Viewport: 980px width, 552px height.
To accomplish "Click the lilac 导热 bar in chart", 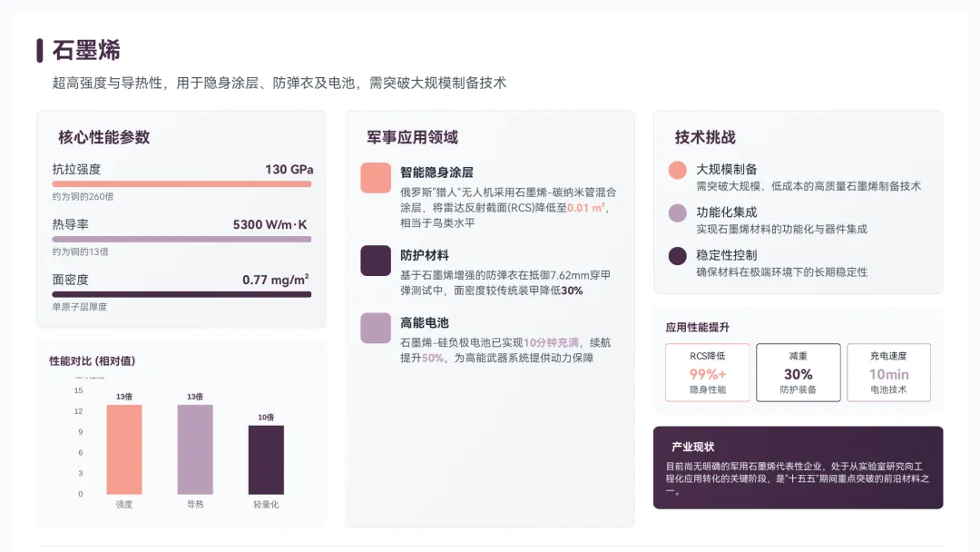I will click(195, 449).
